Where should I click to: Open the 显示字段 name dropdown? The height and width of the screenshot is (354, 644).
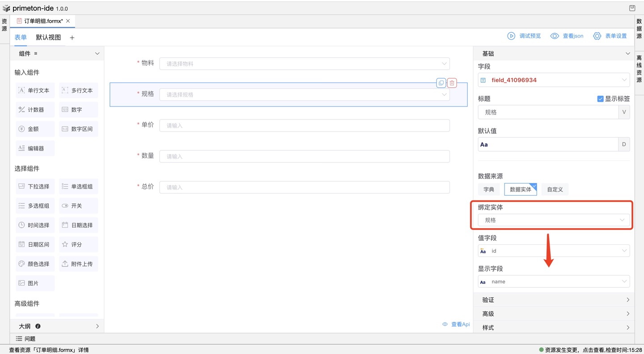pos(554,281)
